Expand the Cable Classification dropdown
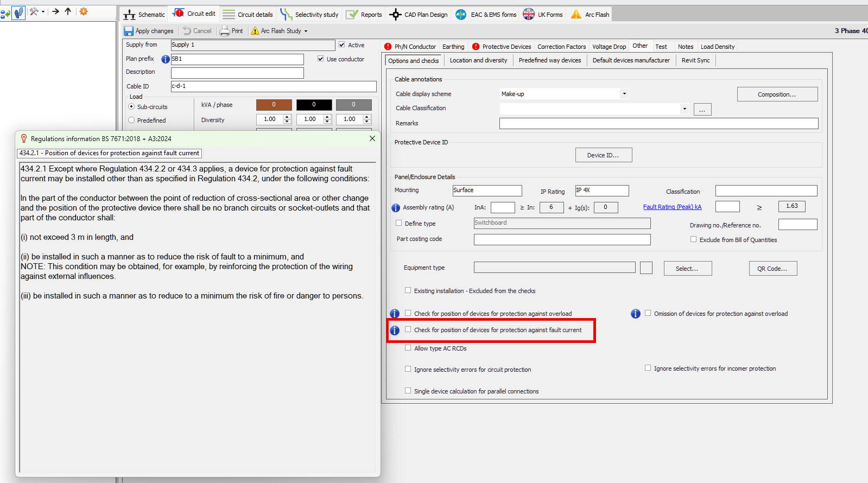Viewport: 868px width, 483px height. point(684,109)
